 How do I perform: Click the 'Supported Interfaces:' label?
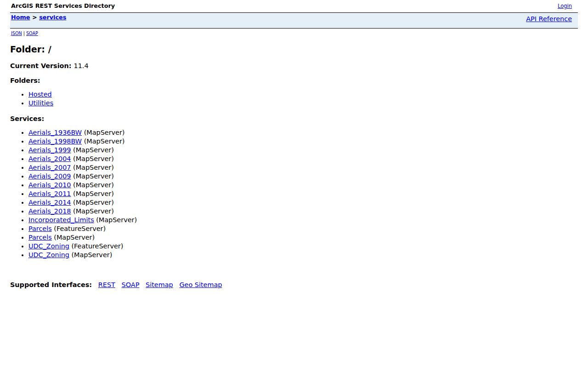pos(51,285)
